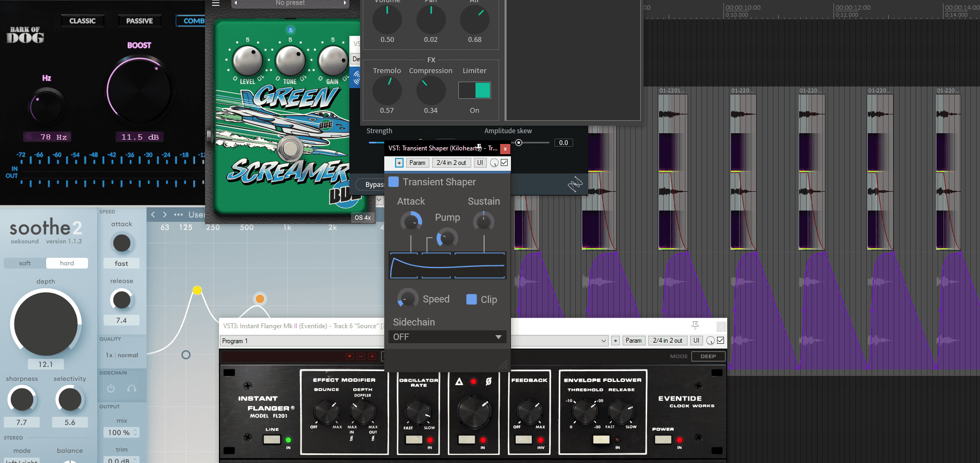Select PASSIVE mode in Bark of Dog
The image size is (980, 463).
[x=140, y=21]
